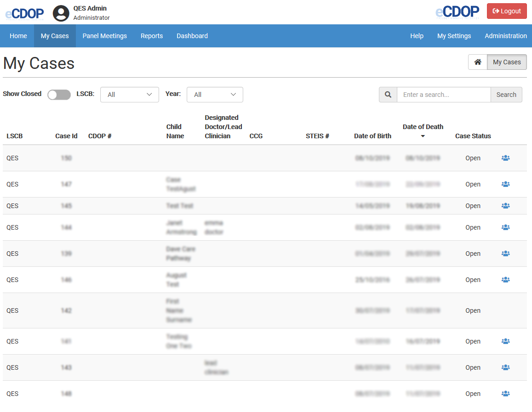Sort by Date of Death column arrow
This screenshot has width=532, height=412.
(x=423, y=136)
